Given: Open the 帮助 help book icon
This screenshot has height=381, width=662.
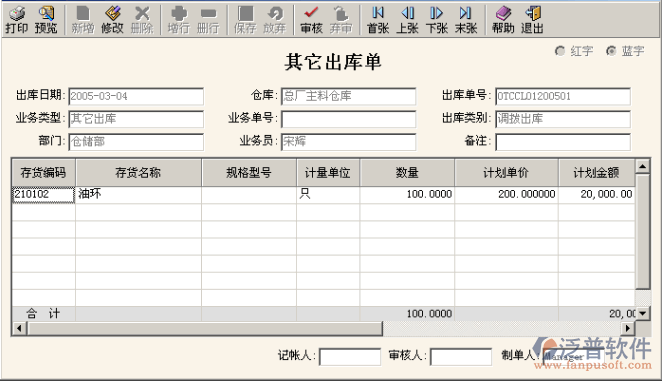Looking at the screenshot, I should tap(503, 20).
